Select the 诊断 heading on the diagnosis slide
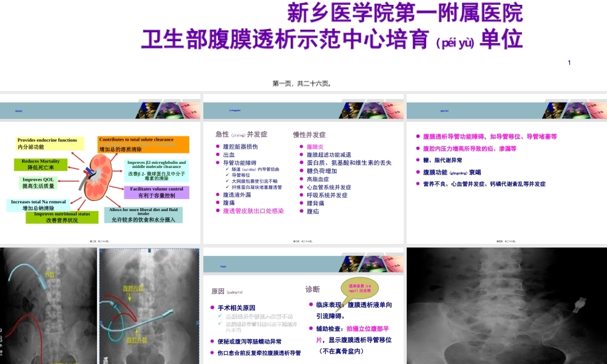Image resolution: width=607 pixels, height=364 pixels. [x=312, y=289]
